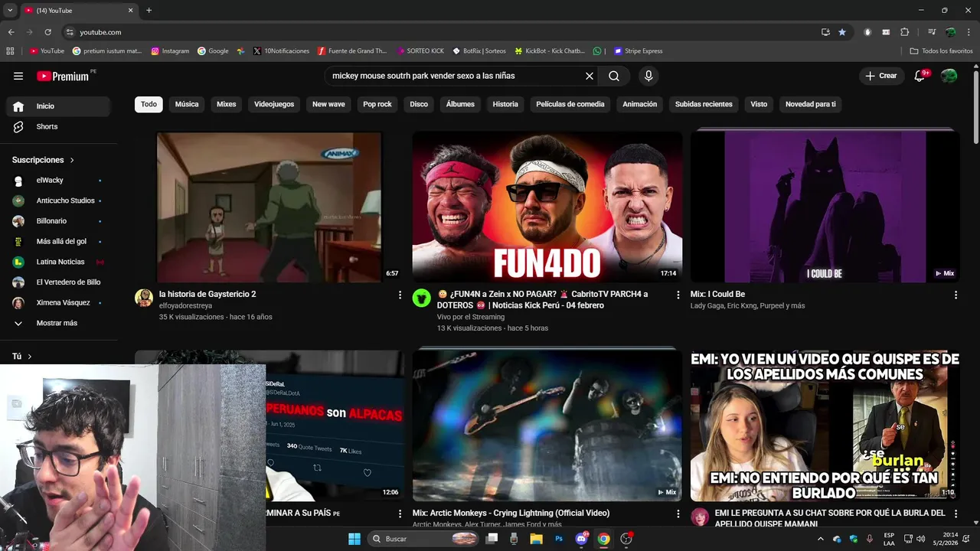This screenshot has height=551, width=980.
Task: Select the Todo filter chip
Action: click(149, 104)
